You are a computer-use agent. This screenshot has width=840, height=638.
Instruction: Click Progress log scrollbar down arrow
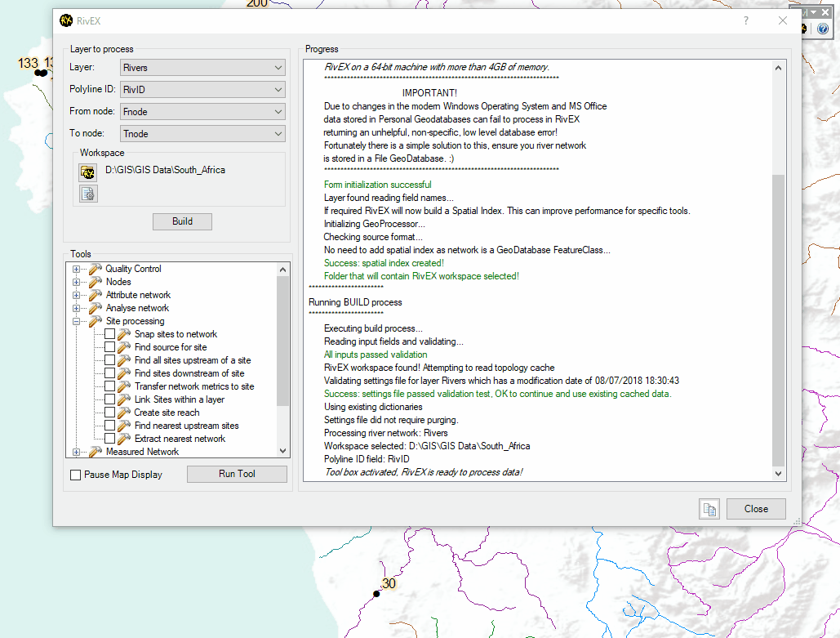pos(779,474)
